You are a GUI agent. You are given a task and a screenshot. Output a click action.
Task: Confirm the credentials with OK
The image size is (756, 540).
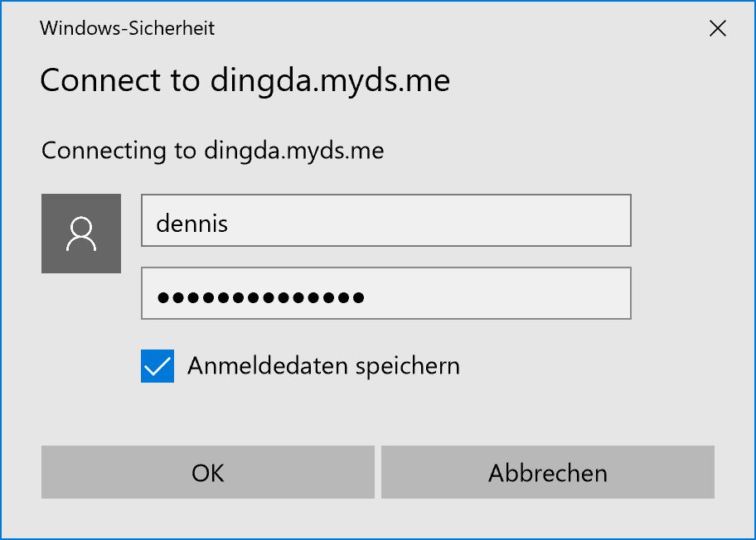208,472
